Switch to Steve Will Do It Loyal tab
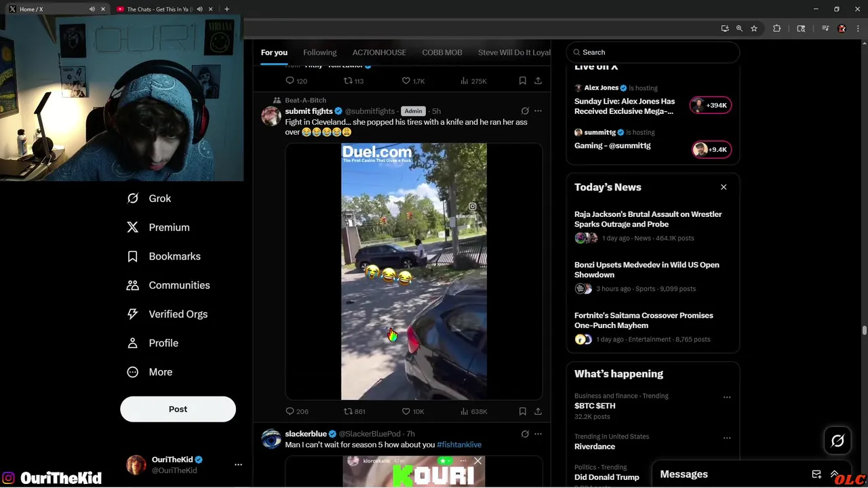Image resolution: width=868 pixels, height=488 pixels. (514, 52)
